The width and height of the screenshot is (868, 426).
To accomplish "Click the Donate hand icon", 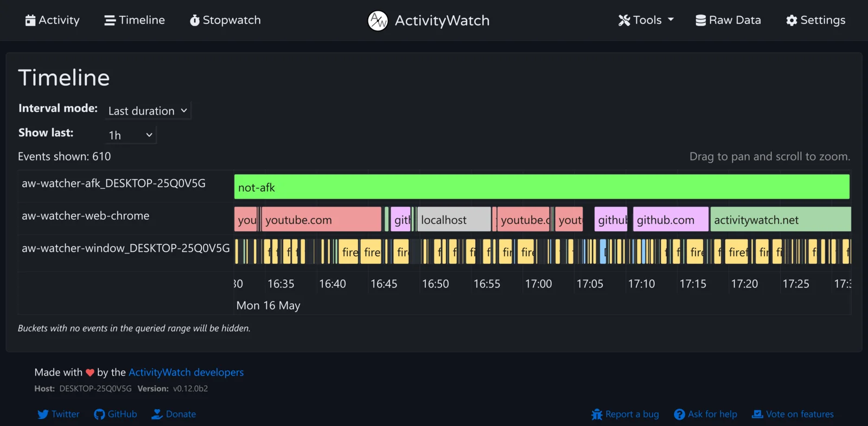I will [x=157, y=415].
